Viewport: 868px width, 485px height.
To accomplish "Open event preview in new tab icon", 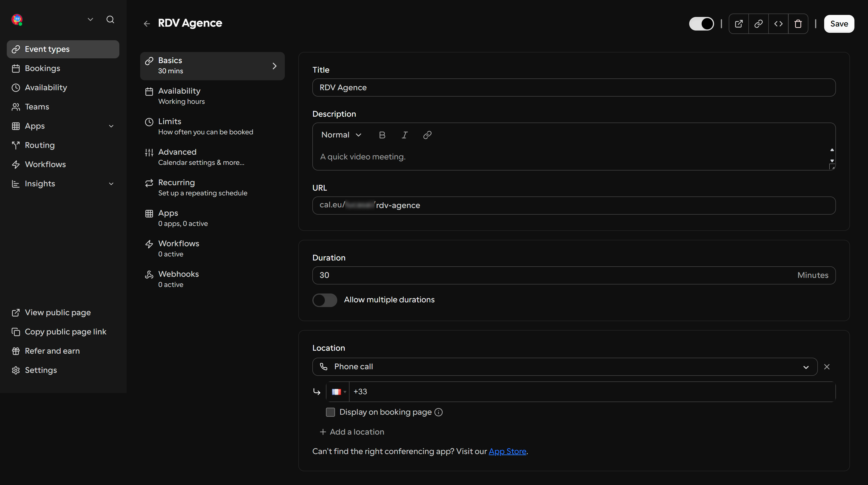I will coord(739,24).
